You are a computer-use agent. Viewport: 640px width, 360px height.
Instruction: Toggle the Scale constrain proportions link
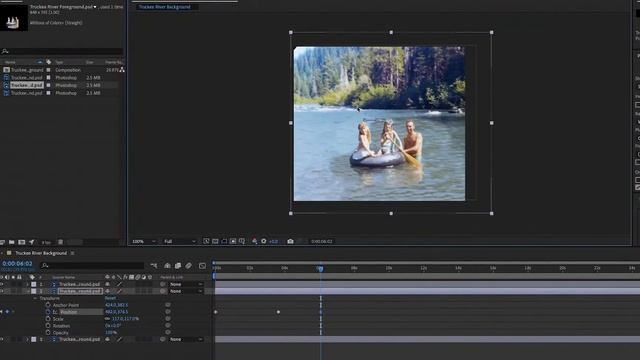point(108,319)
